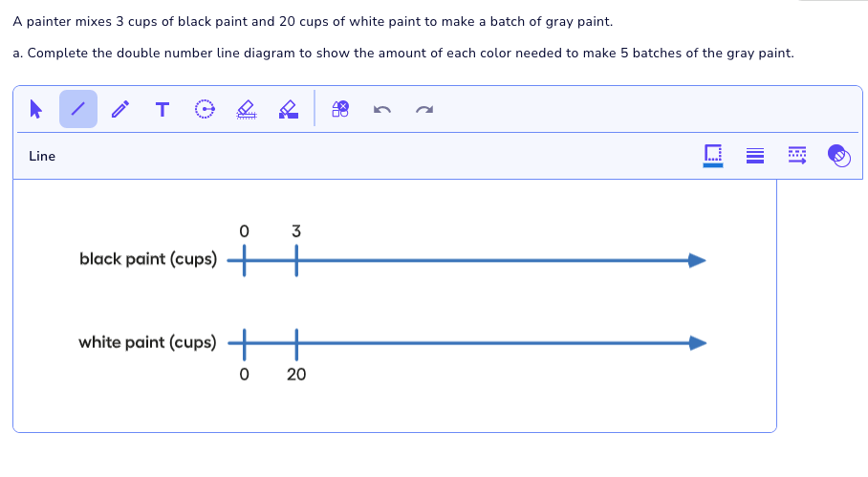Open the opacity overlap settings
Screen dimensions: 868x477
coord(837,156)
